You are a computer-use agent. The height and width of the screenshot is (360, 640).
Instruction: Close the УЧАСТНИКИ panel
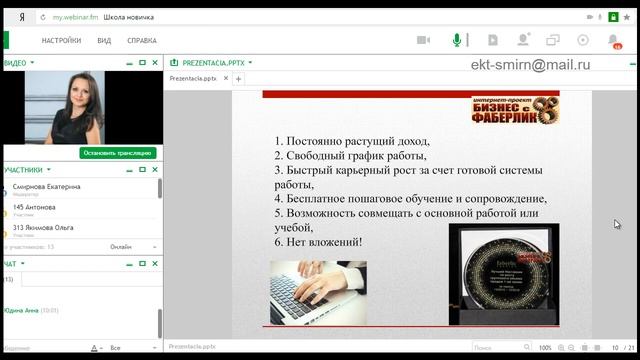point(155,169)
